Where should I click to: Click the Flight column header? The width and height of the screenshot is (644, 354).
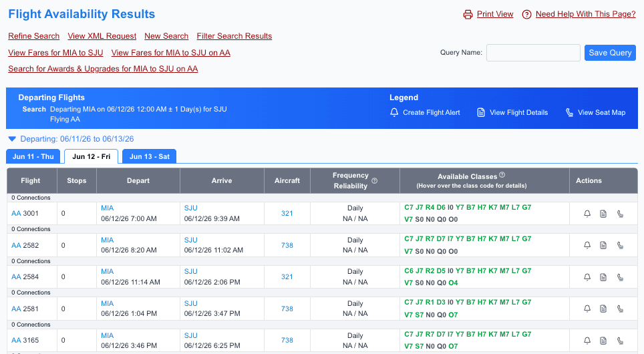pos(31,181)
